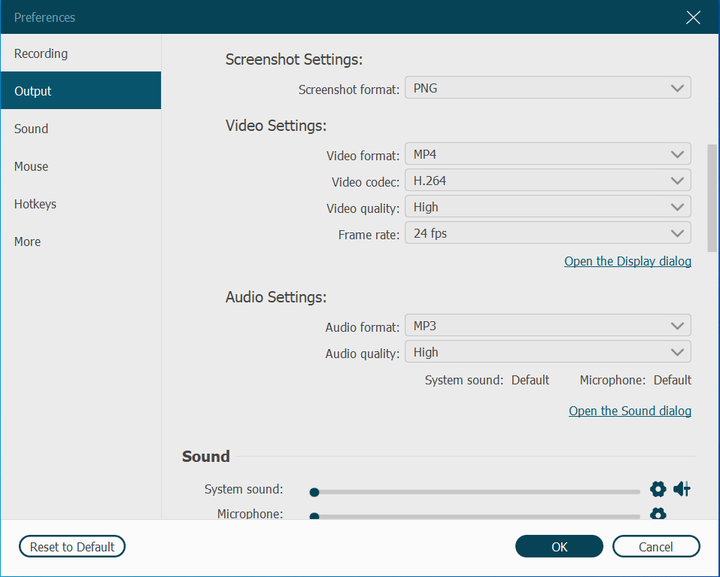Select the Sound section in sidebar
This screenshot has width=720, height=577.
(31, 129)
